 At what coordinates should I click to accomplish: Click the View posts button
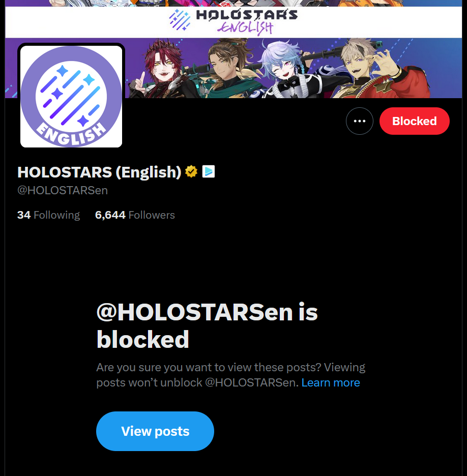[x=155, y=431]
